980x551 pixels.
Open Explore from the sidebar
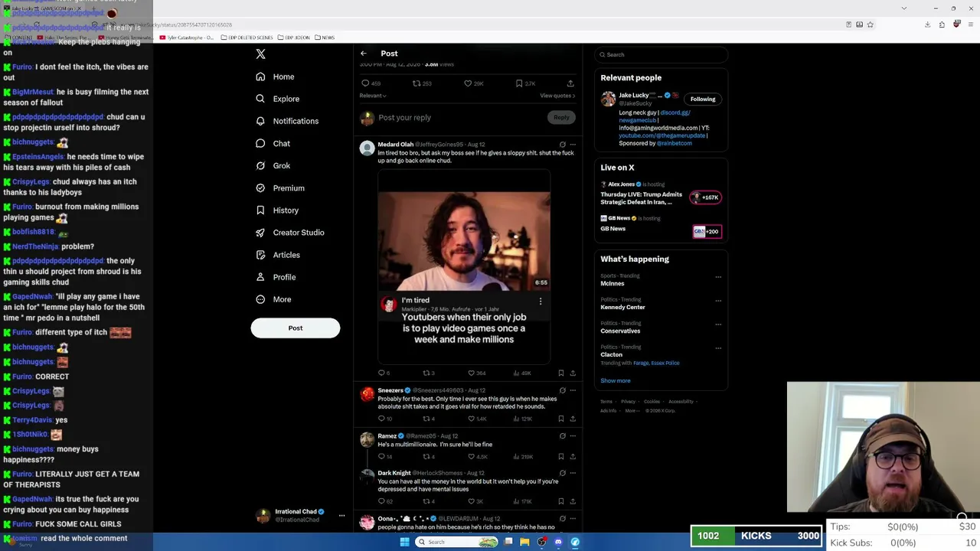tap(277, 99)
